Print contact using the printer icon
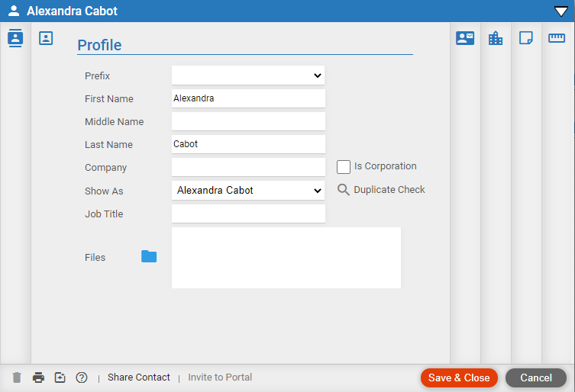The width and height of the screenshot is (575, 392). 38,378
